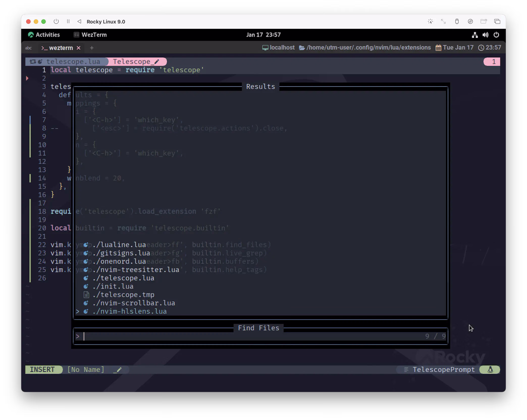
Task: Click the abc indicator in tab bar
Action: (x=28, y=48)
